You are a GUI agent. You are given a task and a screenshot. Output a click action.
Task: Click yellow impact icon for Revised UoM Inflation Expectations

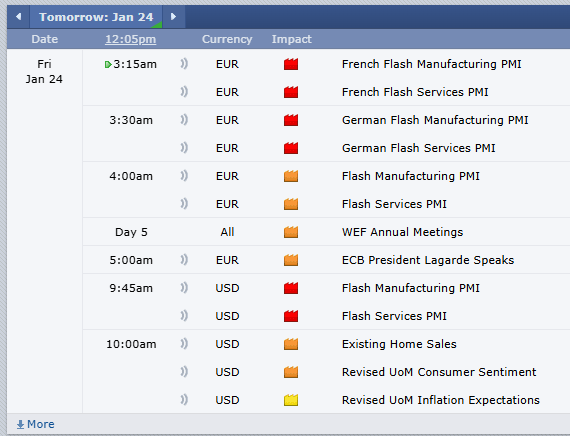(x=291, y=400)
